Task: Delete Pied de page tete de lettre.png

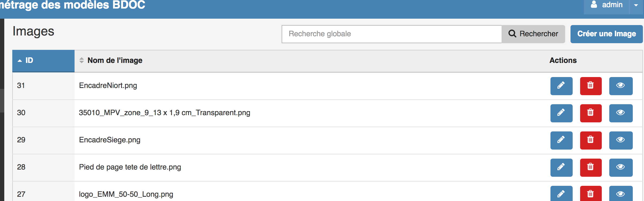Action: click(591, 168)
